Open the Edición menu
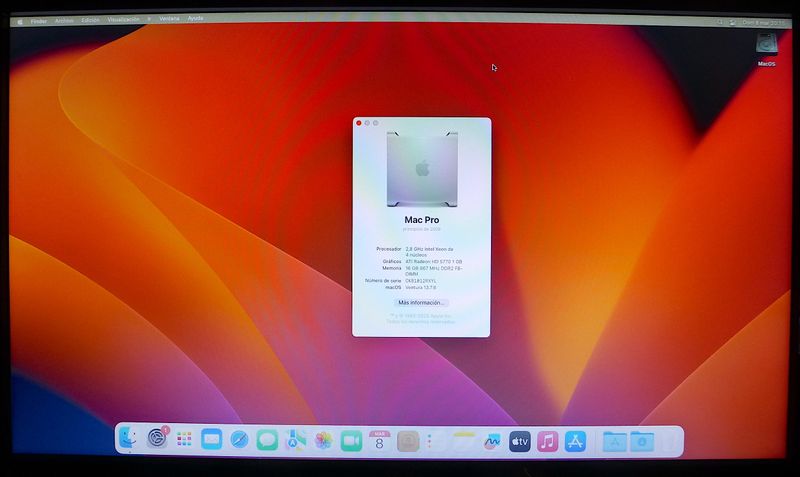800x477 pixels. tap(90, 20)
